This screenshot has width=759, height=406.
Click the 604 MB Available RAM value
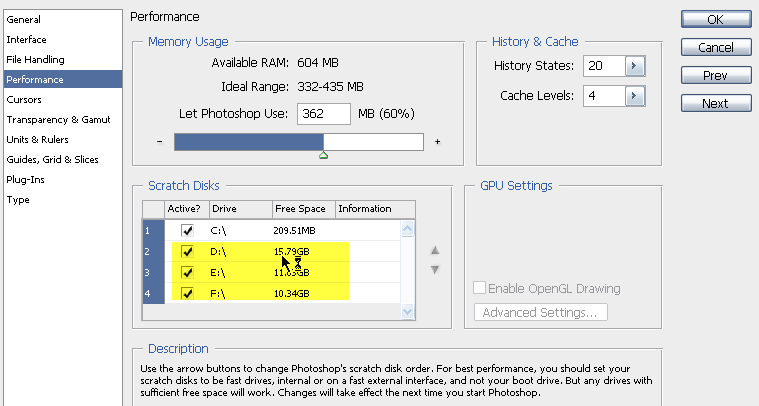(x=318, y=63)
